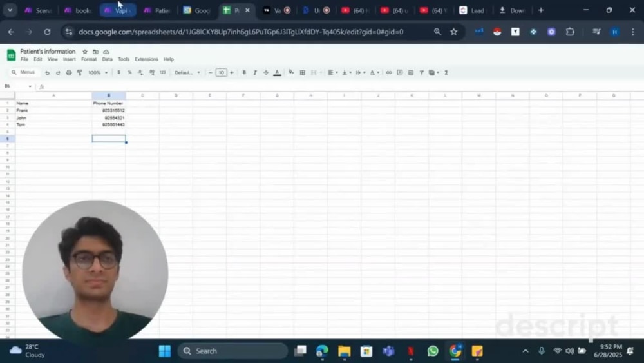Open the Tools menu
644x363 pixels.
pos(124,59)
